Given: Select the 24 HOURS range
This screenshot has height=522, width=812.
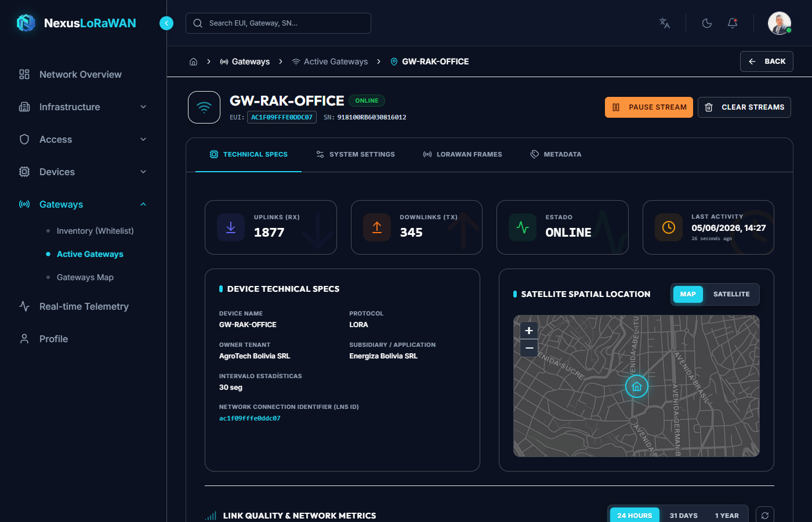Looking at the screenshot, I should point(635,516).
